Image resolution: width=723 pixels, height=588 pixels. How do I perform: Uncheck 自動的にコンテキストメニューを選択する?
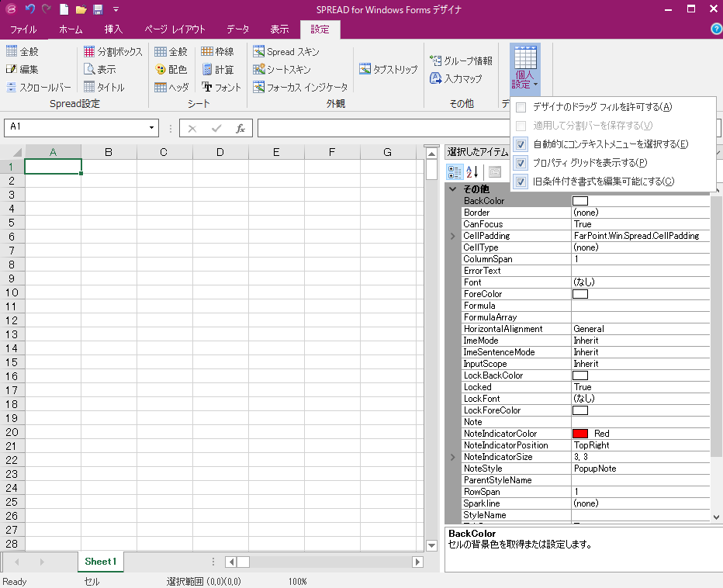tap(521, 144)
